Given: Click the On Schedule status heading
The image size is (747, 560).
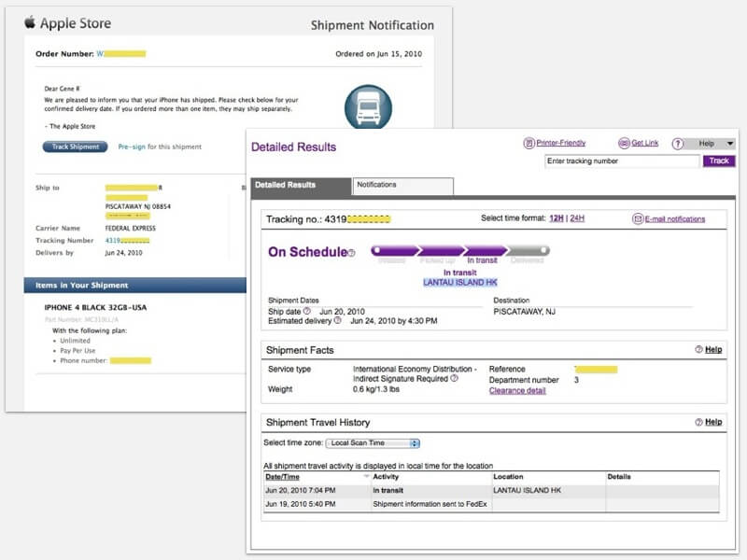Looking at the screenshot, I should click(308, 252).
